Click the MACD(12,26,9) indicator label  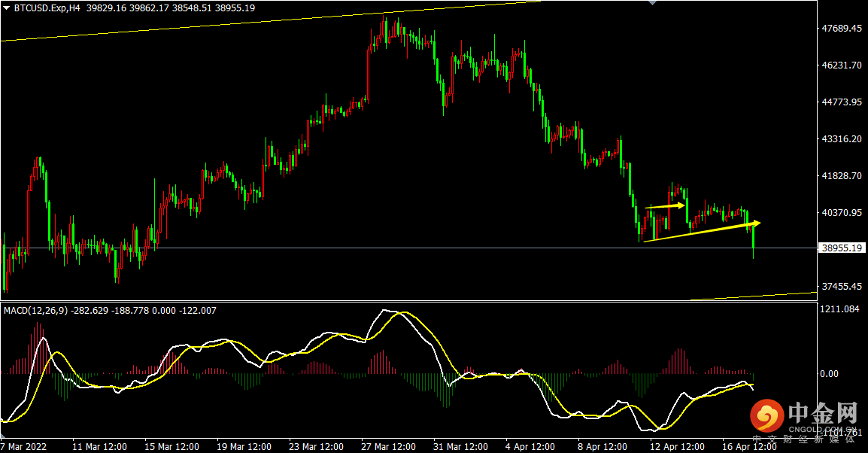tap(36, 311)
